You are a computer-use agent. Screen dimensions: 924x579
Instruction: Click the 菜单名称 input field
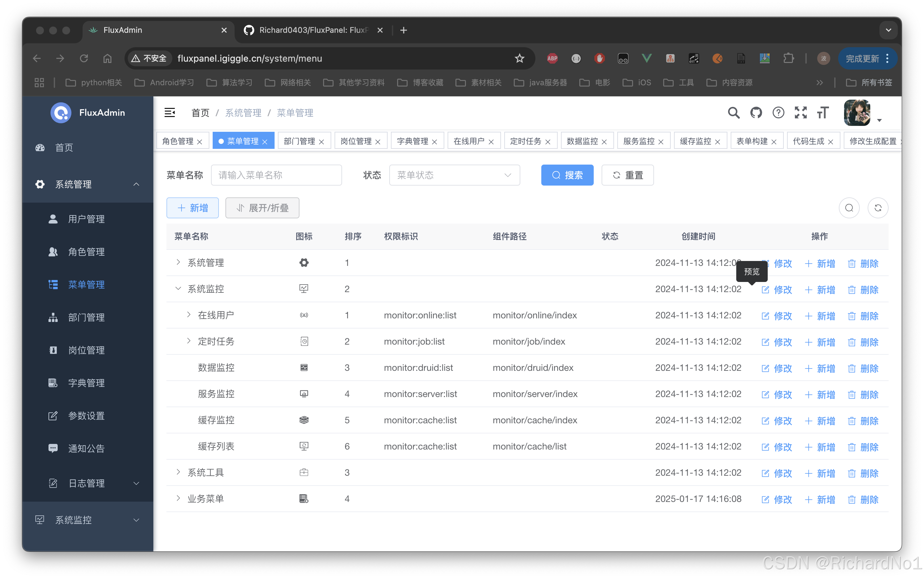276,175
